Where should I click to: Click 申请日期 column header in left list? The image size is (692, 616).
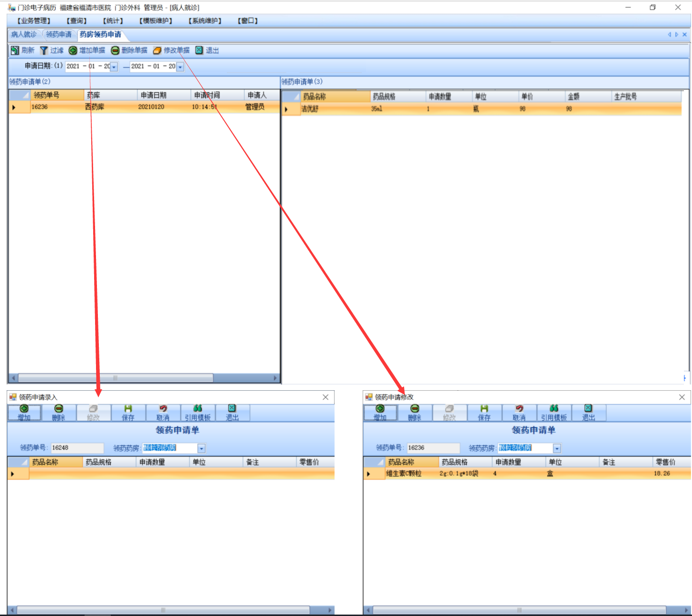[x=164, y=95]
